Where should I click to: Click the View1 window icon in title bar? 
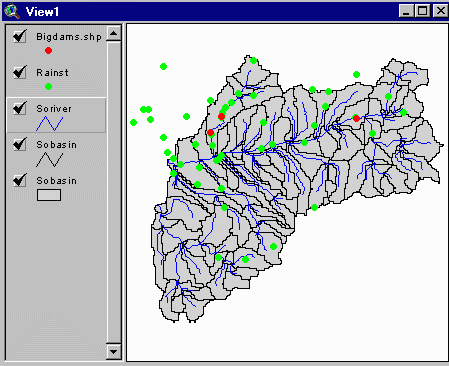12,11
